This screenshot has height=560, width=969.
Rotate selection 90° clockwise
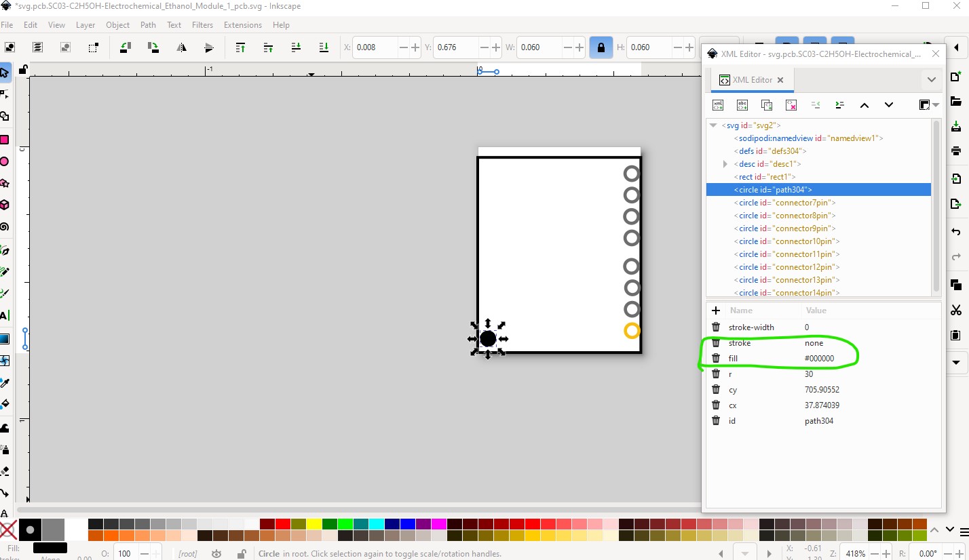point(153,47)
